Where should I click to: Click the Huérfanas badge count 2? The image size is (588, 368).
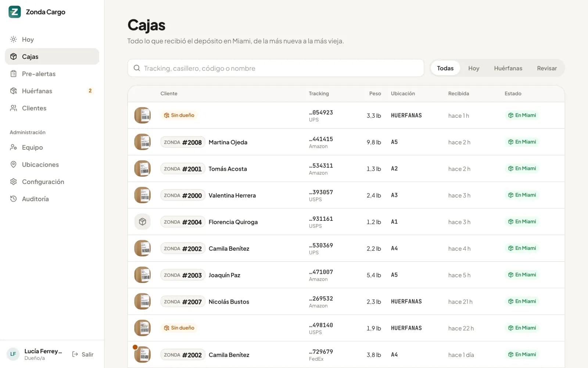click(90, 91)
